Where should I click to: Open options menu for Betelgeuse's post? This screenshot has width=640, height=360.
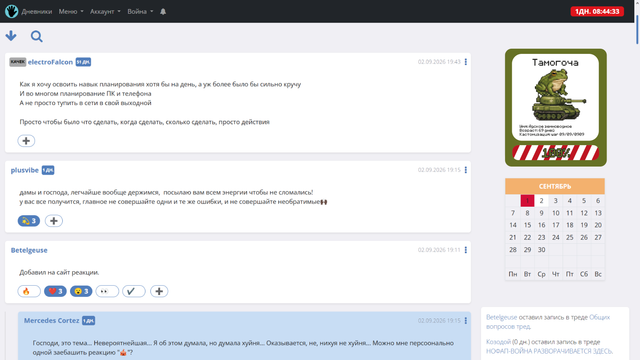[466, 250]
